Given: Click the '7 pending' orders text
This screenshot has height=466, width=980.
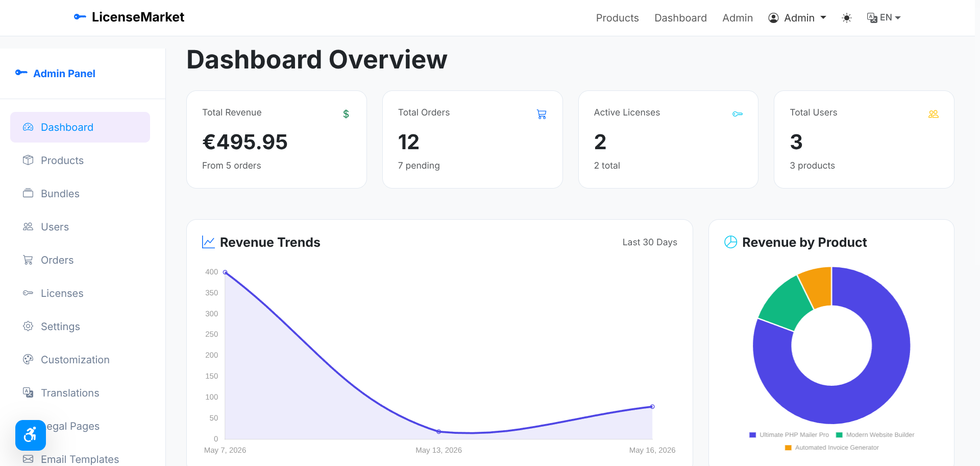Looking at the screenshot, I should (x=419, y=166).
